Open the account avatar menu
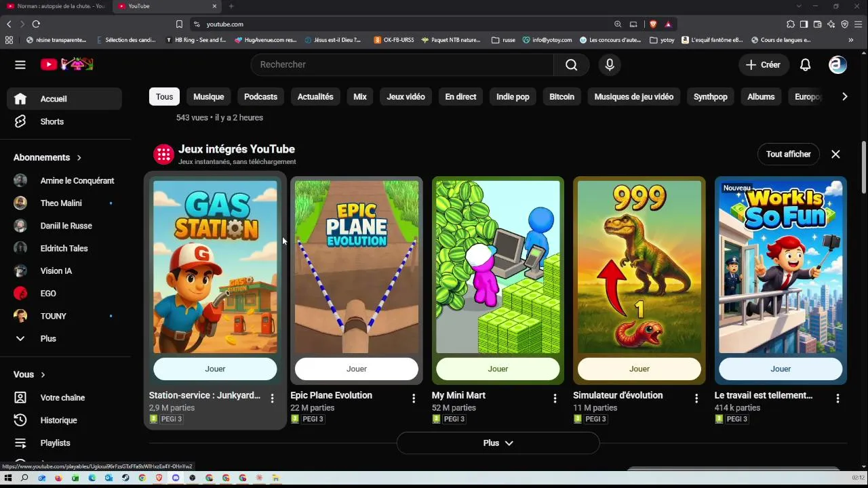The width and height of the screenshot is (868, 488). coord(837,64)
